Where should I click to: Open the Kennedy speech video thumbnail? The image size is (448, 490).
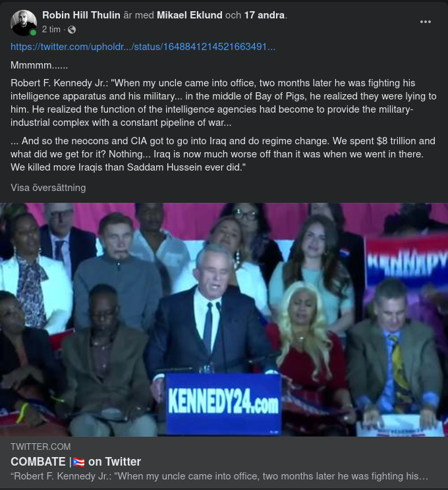tap(224, 319)
